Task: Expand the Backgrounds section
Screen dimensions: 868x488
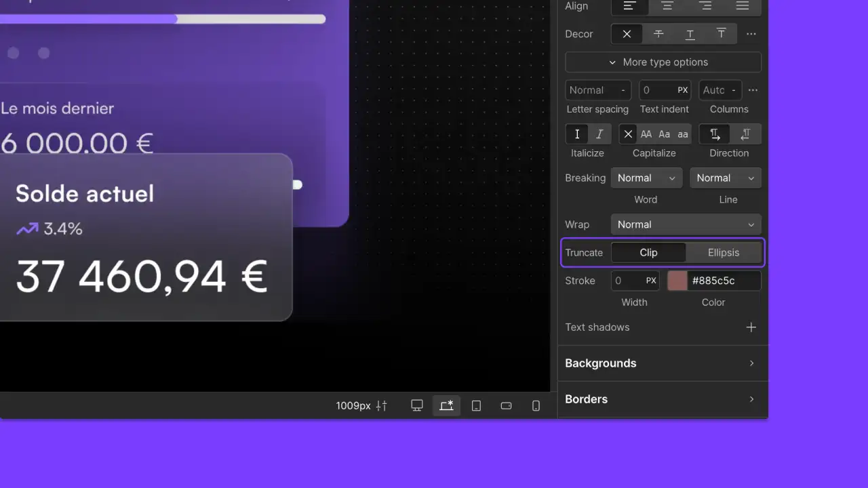Action: coord(663,363)
